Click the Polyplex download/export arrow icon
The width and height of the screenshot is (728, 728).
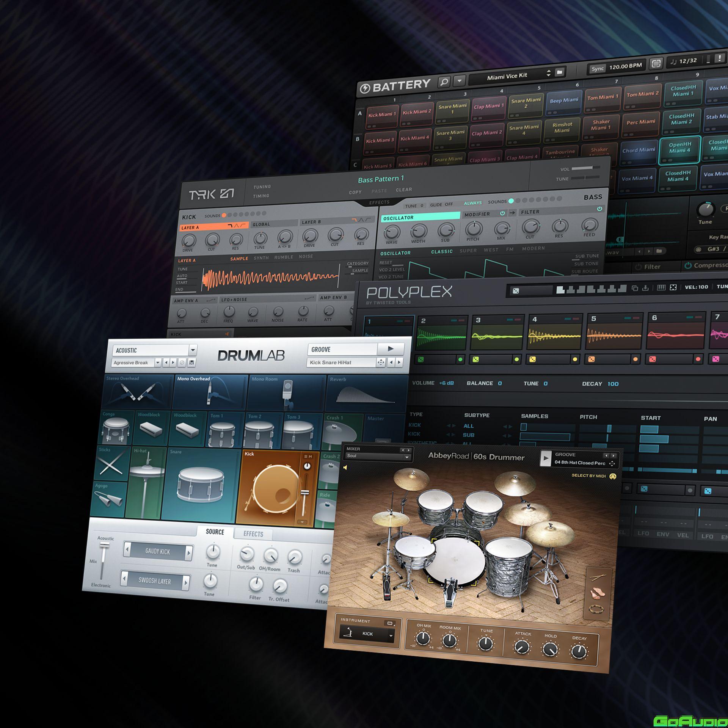[645, 289]
